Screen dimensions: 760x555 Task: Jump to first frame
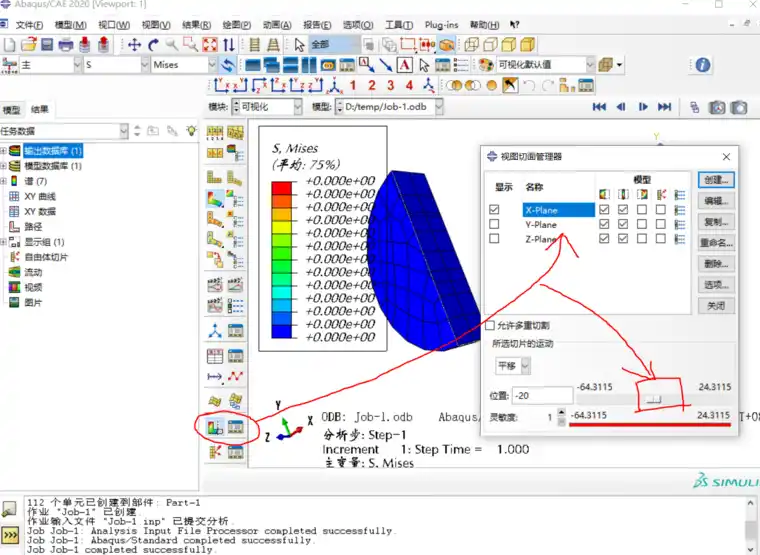pyautogui.click(x=600, y=107)
